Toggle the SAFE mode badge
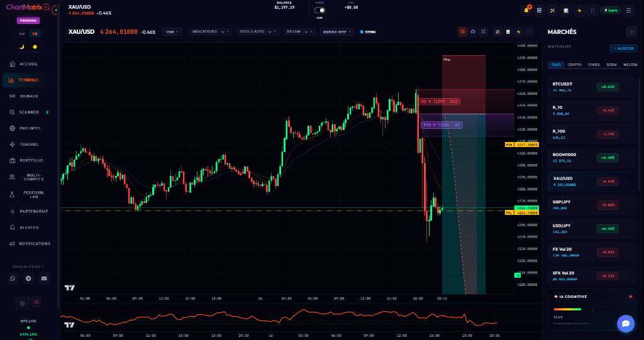Image resolution: width=644 pixels, height=340 pixels. click(610, 11)
